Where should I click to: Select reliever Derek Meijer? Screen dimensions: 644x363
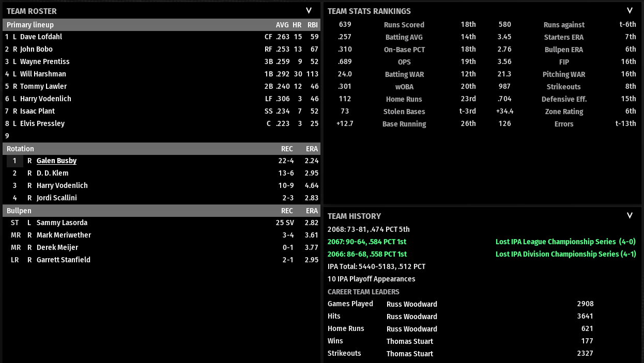[x=57, y=247]
